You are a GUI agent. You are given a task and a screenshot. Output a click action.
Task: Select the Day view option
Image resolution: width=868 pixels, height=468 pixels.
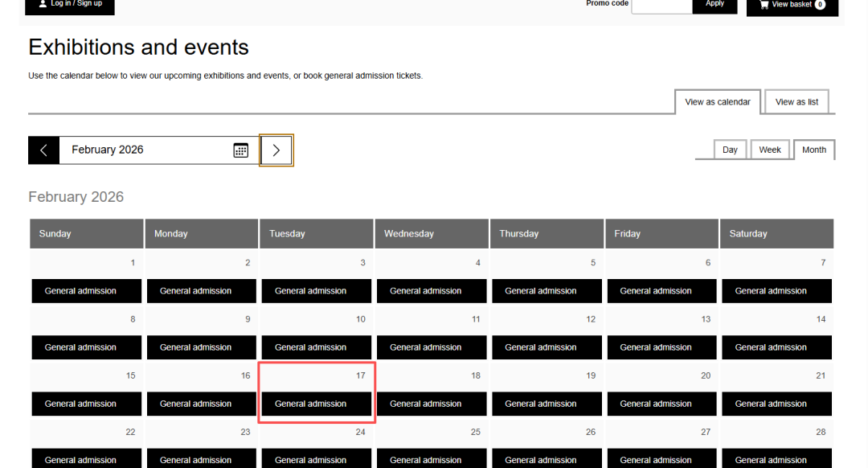pyautogui.click(x=730, y=150)
